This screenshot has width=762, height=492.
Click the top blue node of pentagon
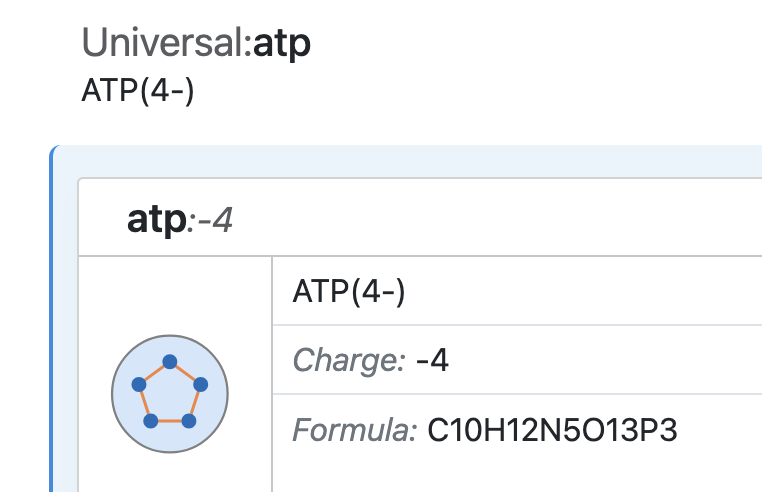[x=170, y=361]
